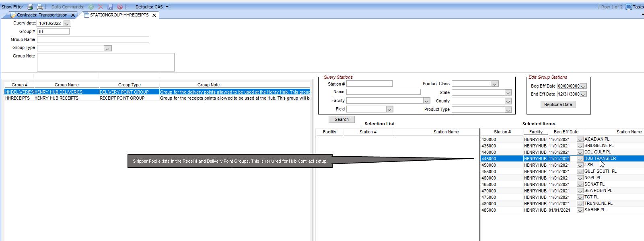Click the Station # input field
This screenshot has width=644, height=241.
pyautogui.click(x=369, y=84)
